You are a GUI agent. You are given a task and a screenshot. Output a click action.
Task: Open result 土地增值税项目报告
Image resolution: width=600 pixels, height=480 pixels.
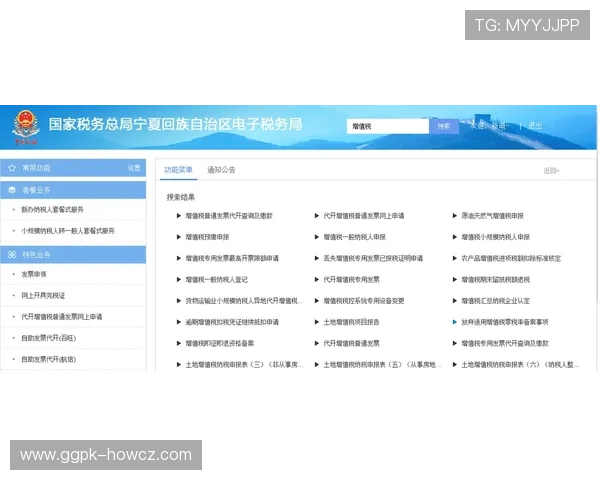pos(351,322)
